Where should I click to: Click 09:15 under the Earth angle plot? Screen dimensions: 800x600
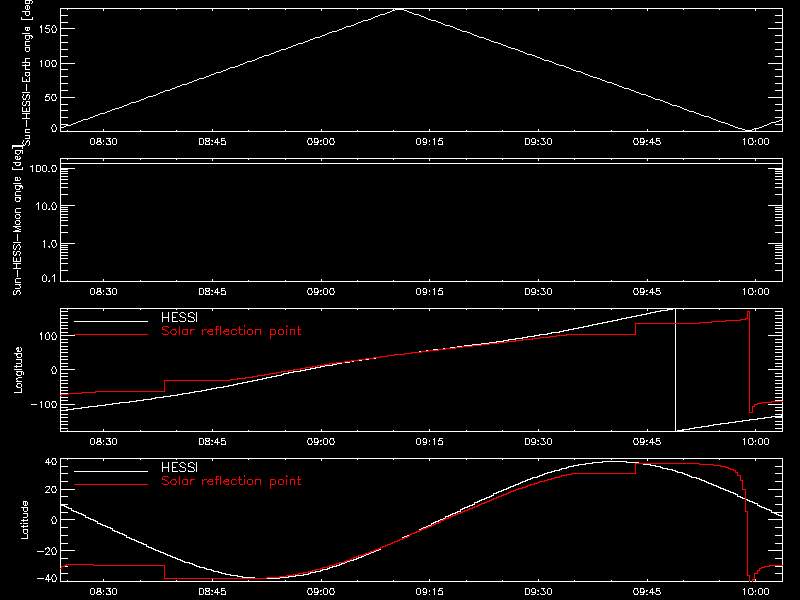pyautogui.click(x=429, y=142)
